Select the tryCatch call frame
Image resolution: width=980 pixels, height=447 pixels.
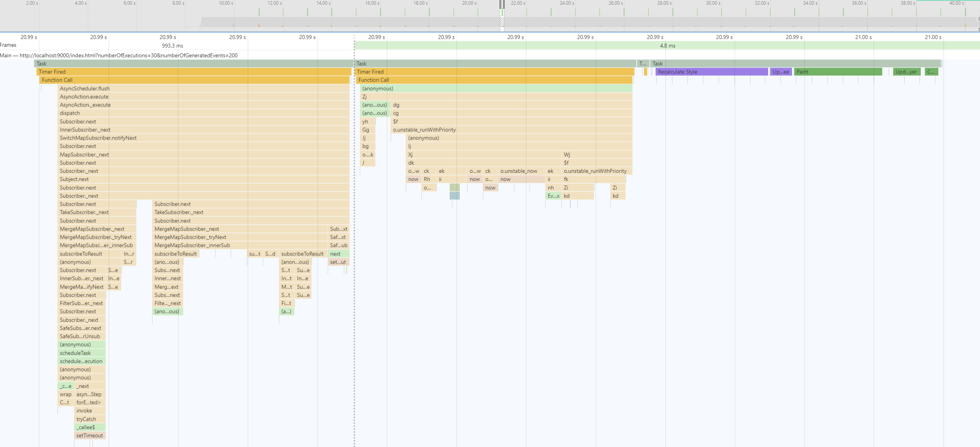89,419
